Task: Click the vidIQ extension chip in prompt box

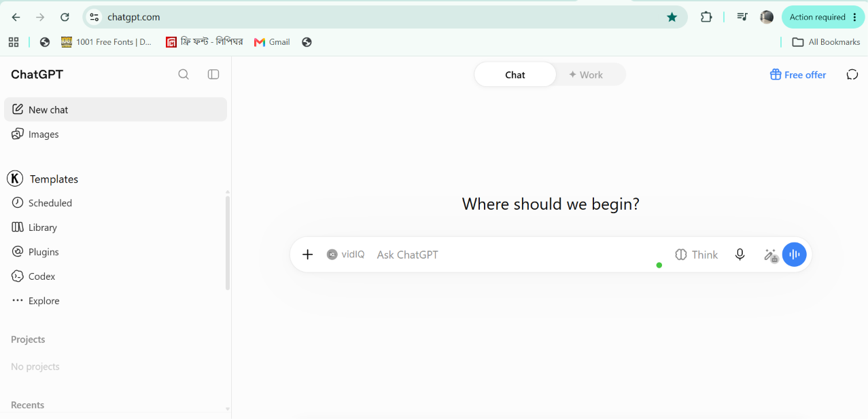Action: (x=346, y=255)
